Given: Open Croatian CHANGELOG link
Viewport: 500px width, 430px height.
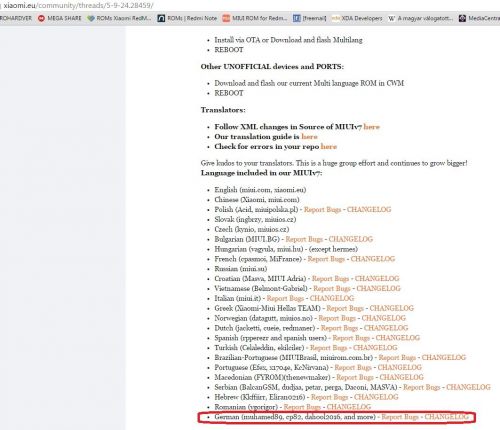Looking at the screenshot, I should 377,278.
